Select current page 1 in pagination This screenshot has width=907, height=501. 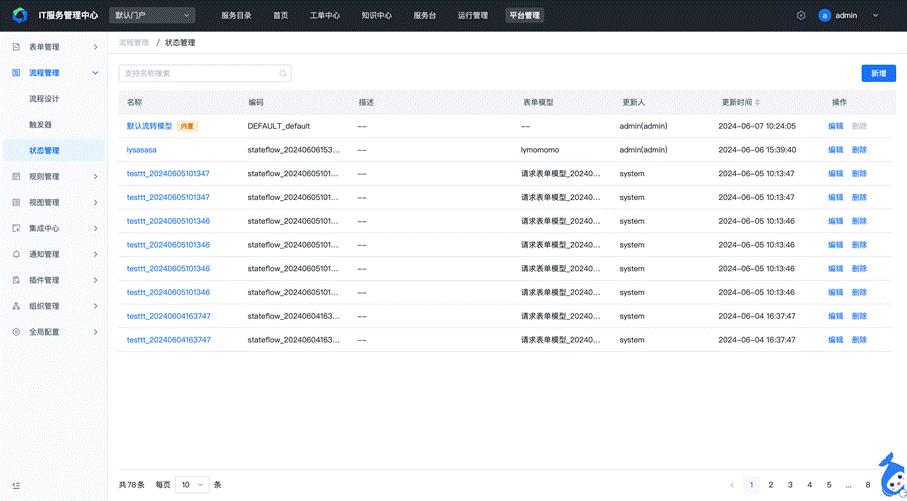[x=751, y=485]
